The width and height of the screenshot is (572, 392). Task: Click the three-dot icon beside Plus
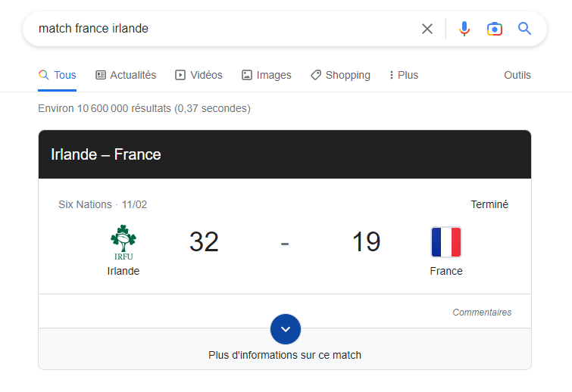click(x=391, y=75)
